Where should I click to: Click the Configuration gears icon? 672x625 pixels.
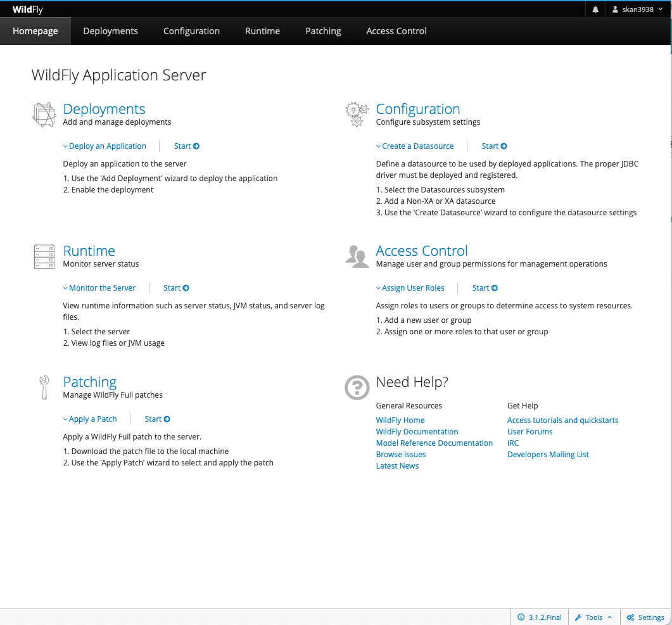357,115
